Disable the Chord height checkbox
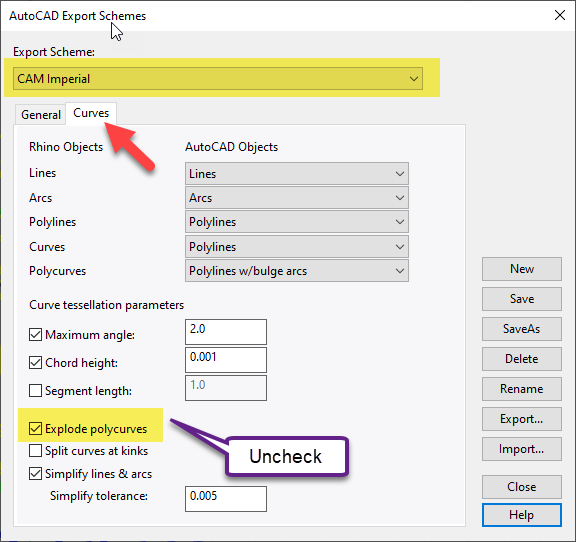576x542 pixels. [35, 363]
